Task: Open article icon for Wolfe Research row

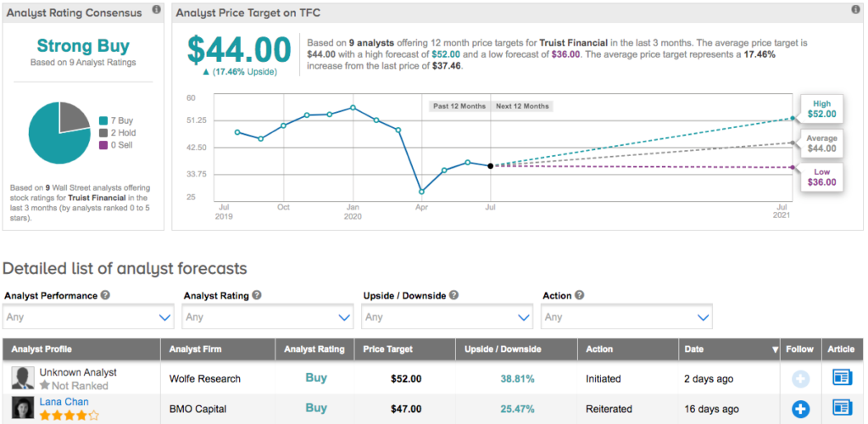Action: click(842, 379)
